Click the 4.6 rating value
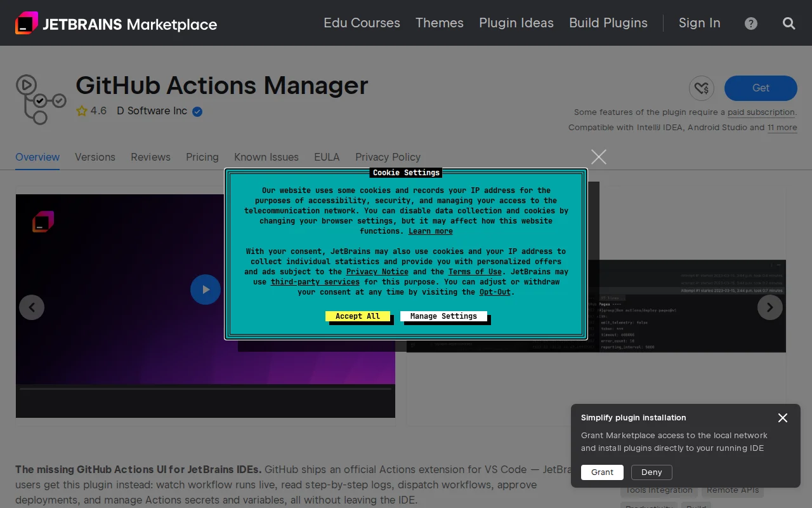The width and height of the screenshot is (812, 508). 98,111
